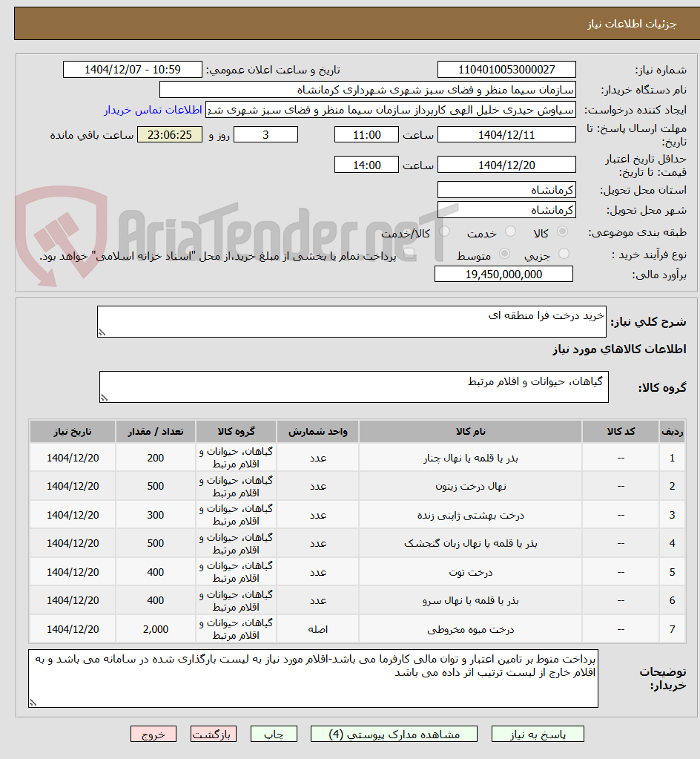
Task: Click the remaining time 23:06:25 field
Action: click(x=170, y=134)
